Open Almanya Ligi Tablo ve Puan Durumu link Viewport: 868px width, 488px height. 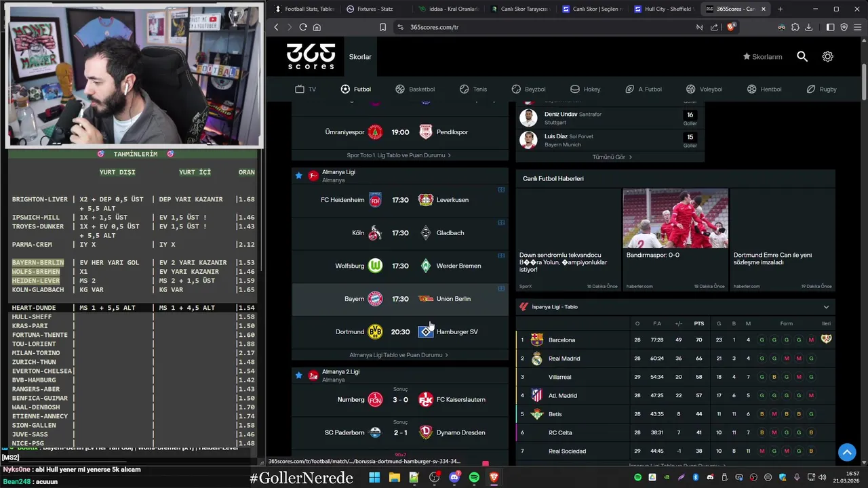(x=399, y=355)
